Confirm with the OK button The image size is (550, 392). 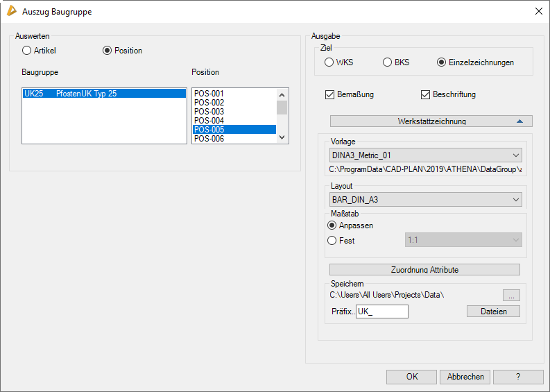pyautogui.click(x=411, y=377)
